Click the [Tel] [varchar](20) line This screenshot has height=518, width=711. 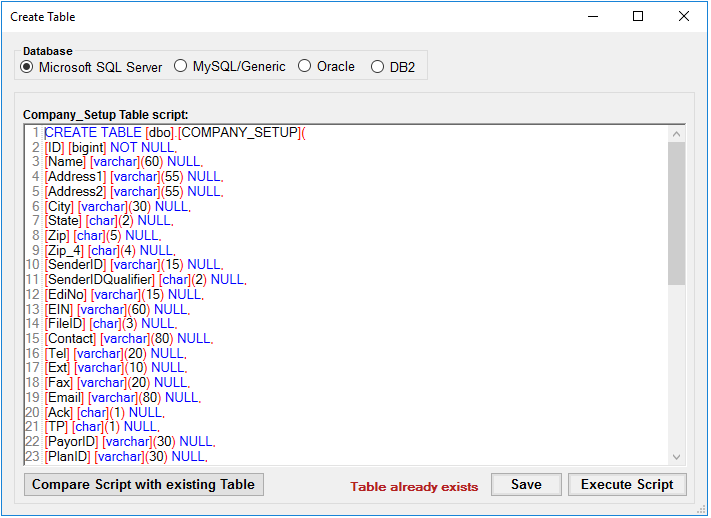116,353
